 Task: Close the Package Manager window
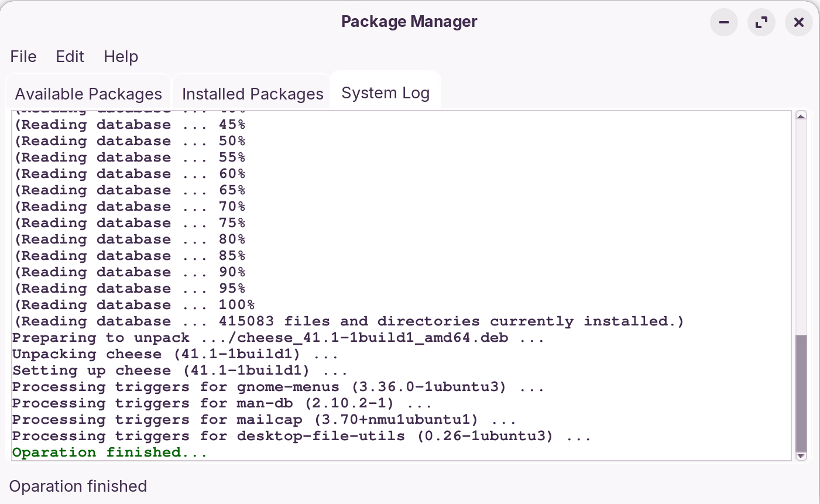(x=799, y=22)
